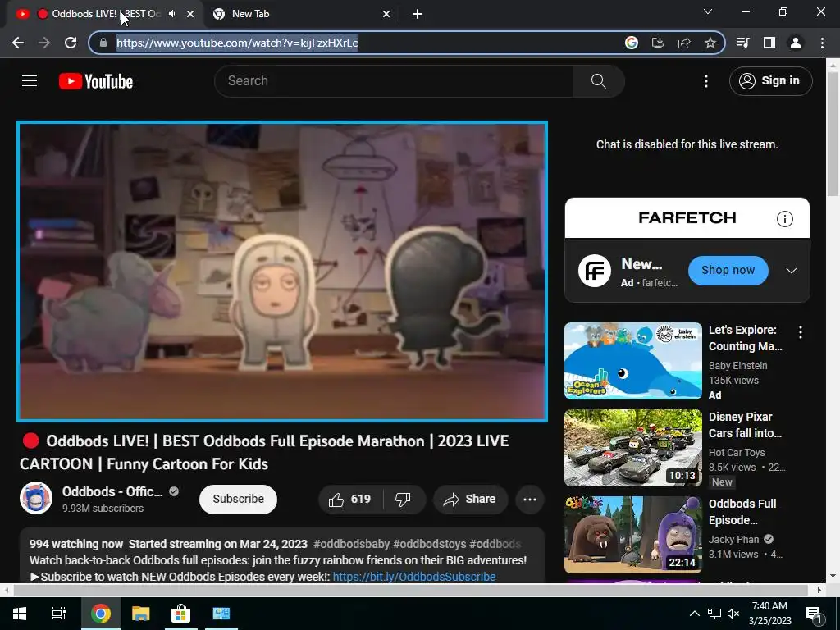Open the Chrome profile icon
This screenshot has height=630, width=840.
pyautogui.click(x=796, y=43)
